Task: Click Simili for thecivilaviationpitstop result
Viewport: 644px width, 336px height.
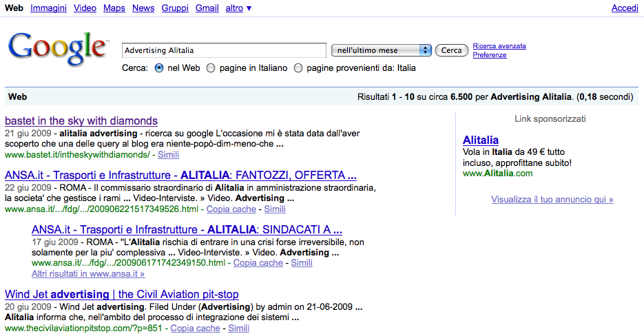Action: click(238, 328)
